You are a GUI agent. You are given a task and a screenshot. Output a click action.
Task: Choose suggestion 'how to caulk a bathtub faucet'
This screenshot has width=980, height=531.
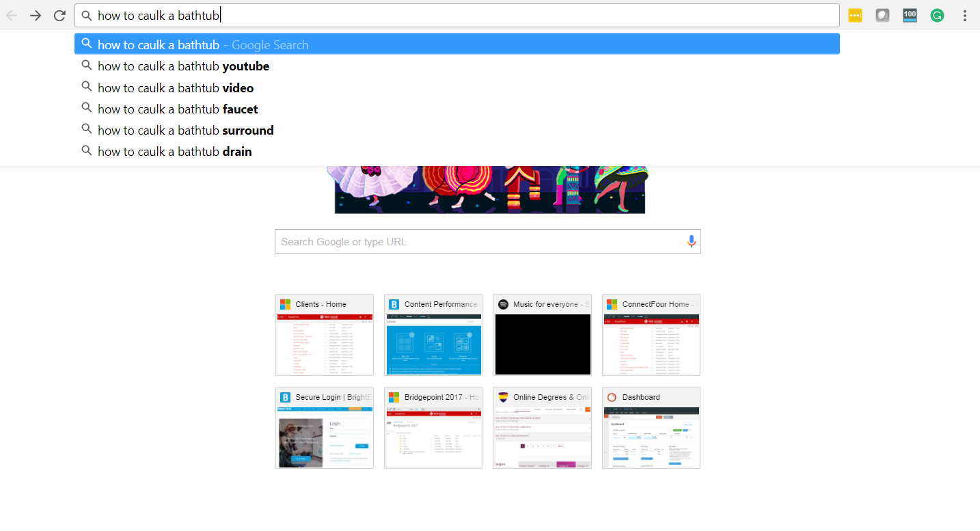tap(457, 109)
